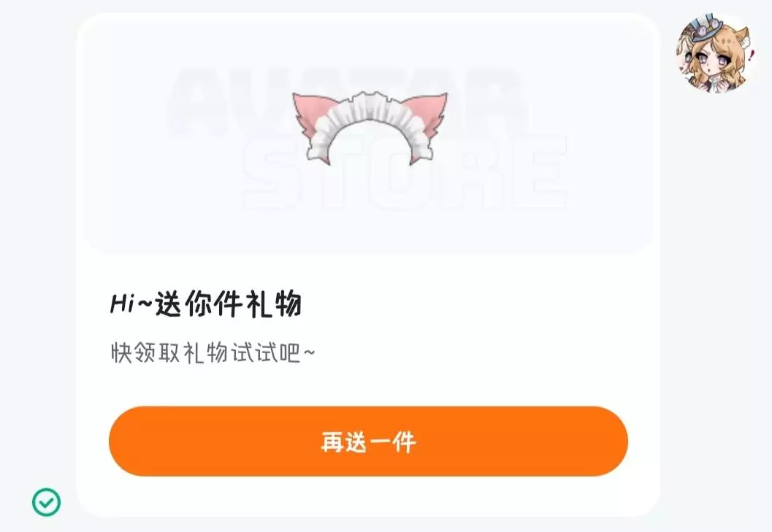Open the sender's anime avatar profile picture

pos(715,53)
